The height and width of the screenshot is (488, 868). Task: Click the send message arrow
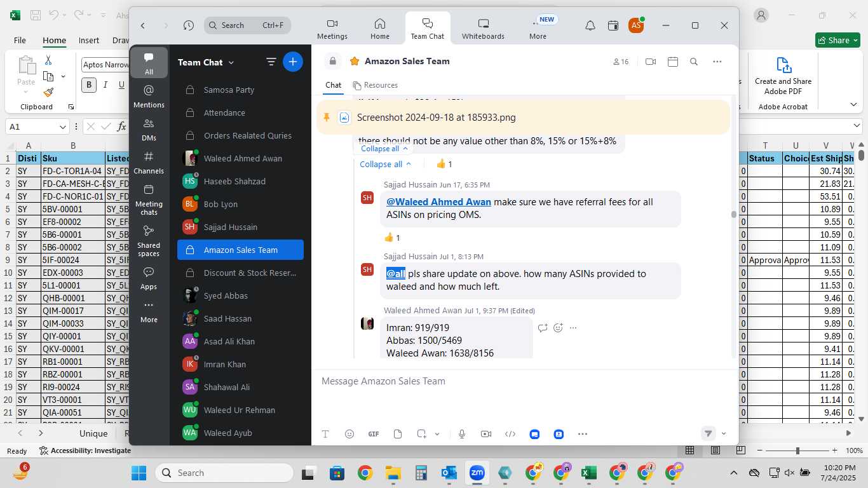708,433
